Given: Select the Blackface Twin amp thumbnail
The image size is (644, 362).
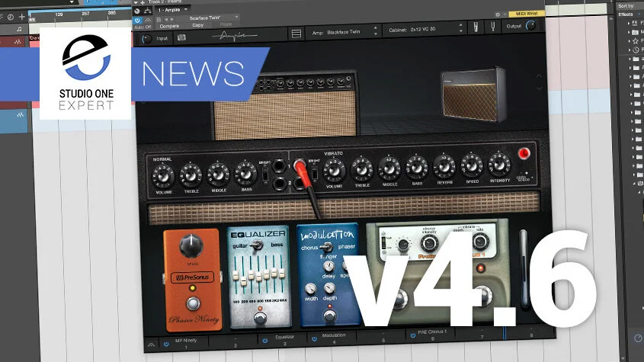Looking at the screenshot, I should click(x=284, y=106).
